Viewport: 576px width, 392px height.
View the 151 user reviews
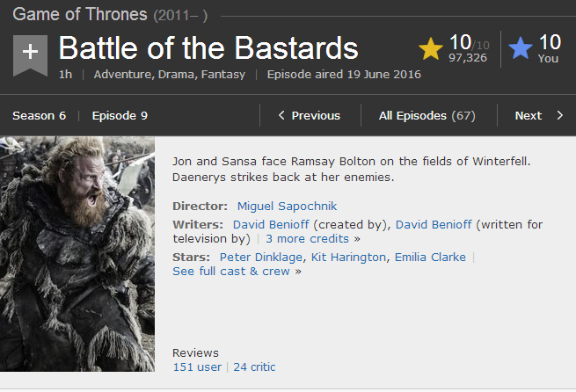coord(197,367)
